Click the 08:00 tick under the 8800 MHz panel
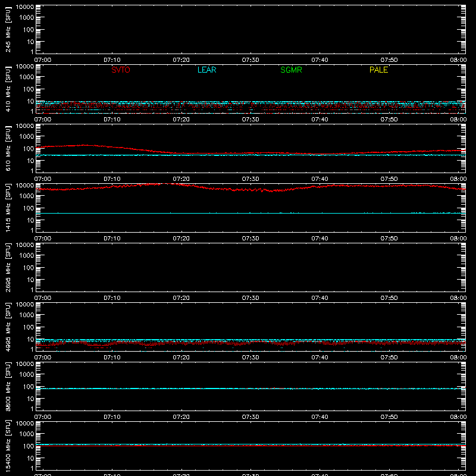The image size is (476, 476). [x=458, y=417]
